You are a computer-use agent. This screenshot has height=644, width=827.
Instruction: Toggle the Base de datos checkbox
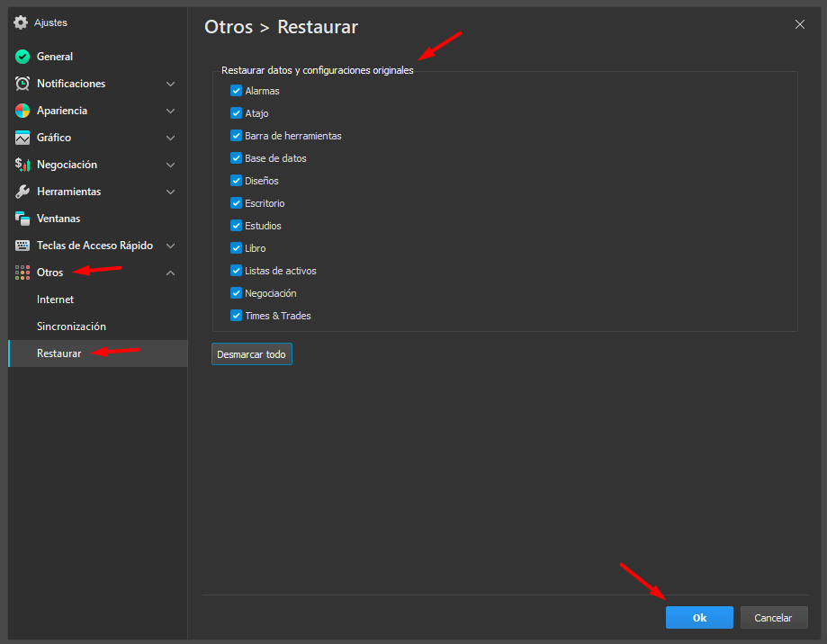(236, 158)
